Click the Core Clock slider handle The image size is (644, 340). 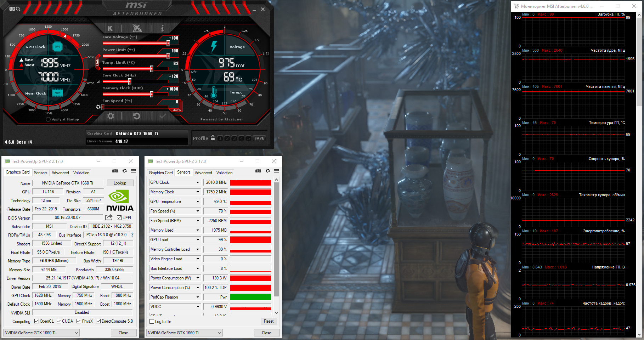point(130,81)
